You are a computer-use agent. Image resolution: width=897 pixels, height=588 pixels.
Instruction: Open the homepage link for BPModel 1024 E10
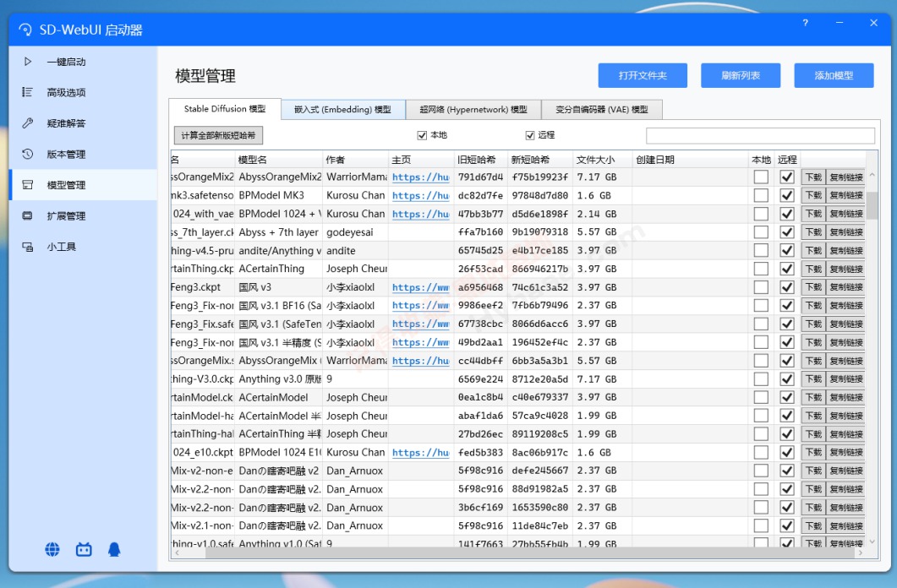[x=420, y=452]
